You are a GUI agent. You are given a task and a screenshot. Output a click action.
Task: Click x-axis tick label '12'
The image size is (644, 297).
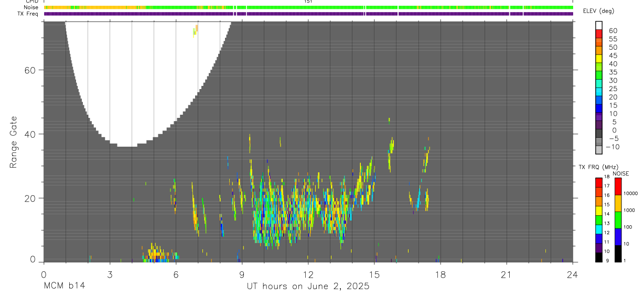pyautogui.click(x=308, y=275)
